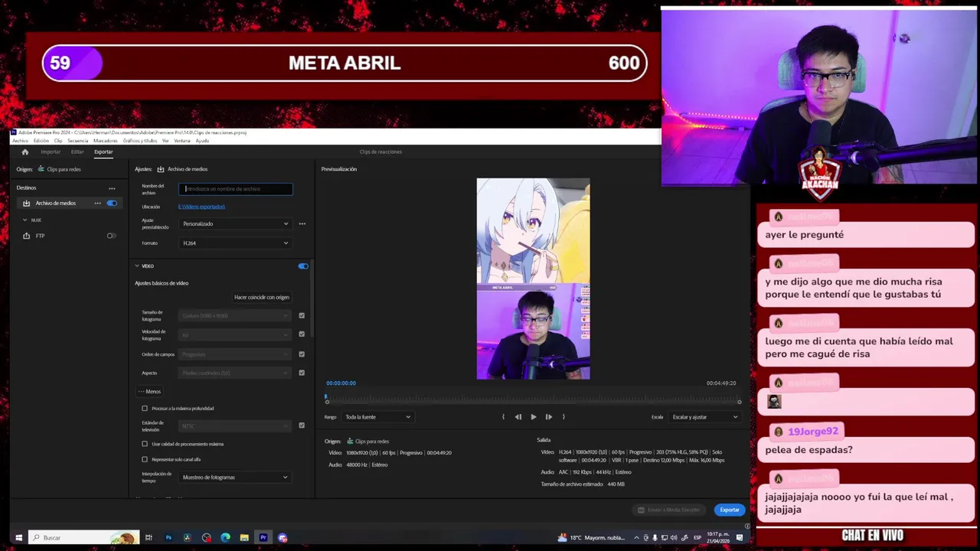Open options for Archivo de medios destination
The image size is (980, 551).
(x=97, y=203)
